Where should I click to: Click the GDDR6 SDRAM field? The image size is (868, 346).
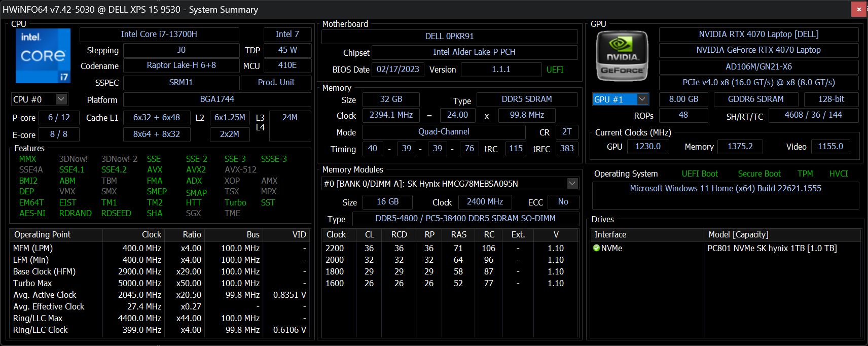coord(755,99)
